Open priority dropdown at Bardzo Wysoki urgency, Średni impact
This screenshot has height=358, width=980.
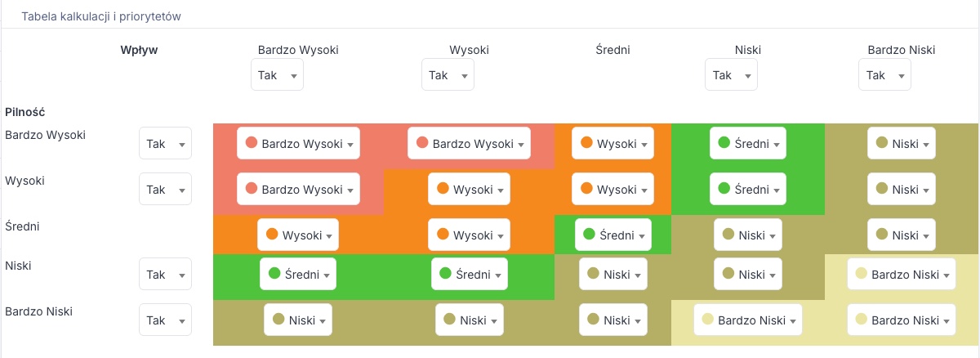(x=613, y=144)
